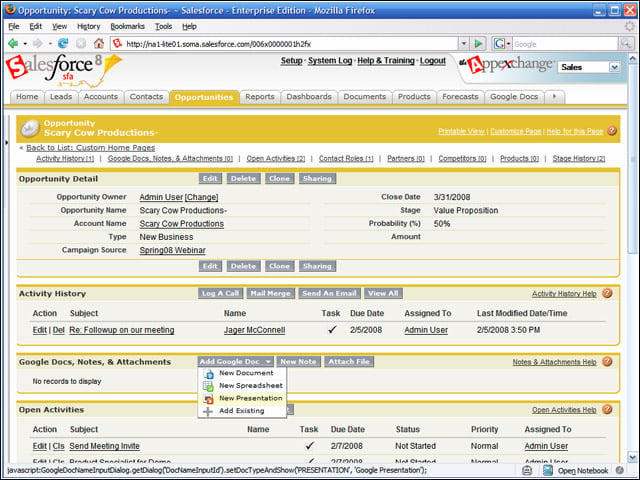The height and width of the screenshot is (480, 640).
Task: Click the Firefox forward arrow icon
Action: tap(38, 43)
